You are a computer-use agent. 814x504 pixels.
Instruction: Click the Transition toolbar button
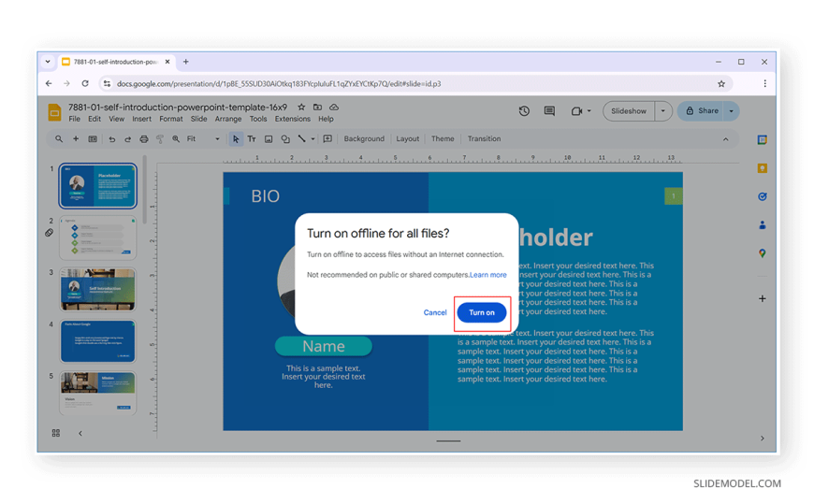(x=484, y=139)
